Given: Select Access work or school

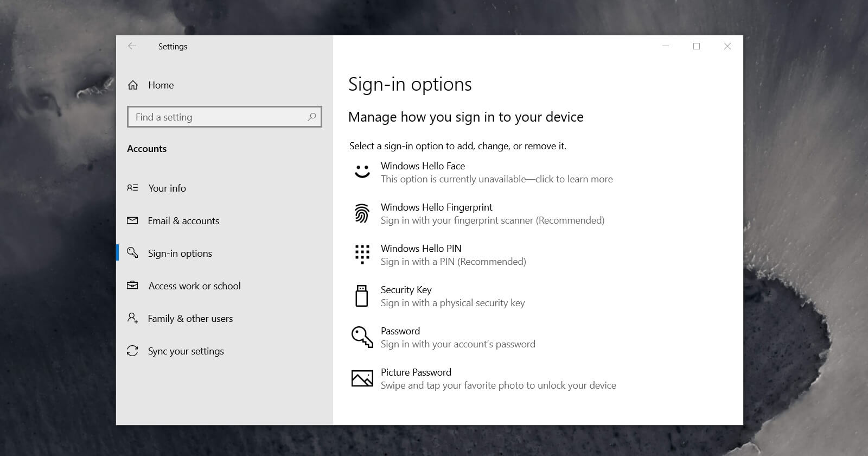Looking at the screenshot, I should [194, 286].
